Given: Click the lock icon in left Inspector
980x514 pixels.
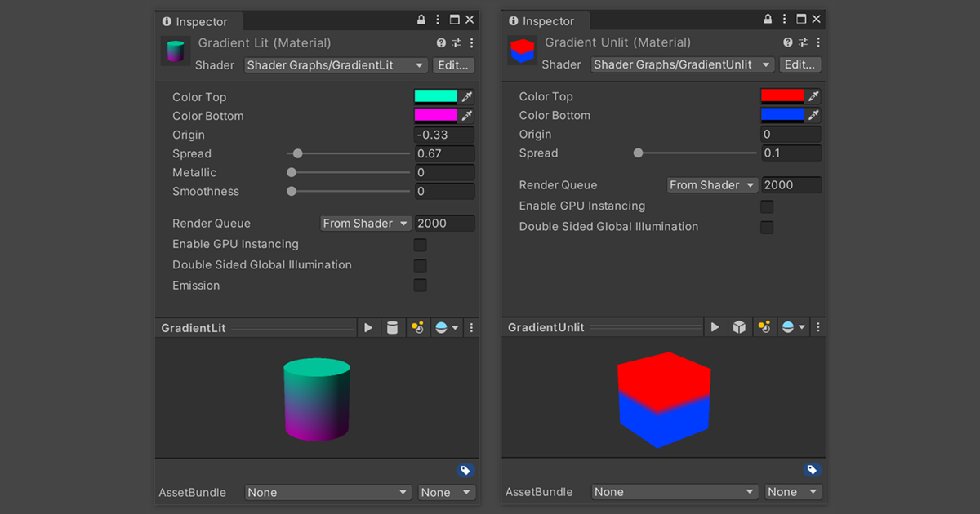Looking at the screenshot, I should 421,20.
